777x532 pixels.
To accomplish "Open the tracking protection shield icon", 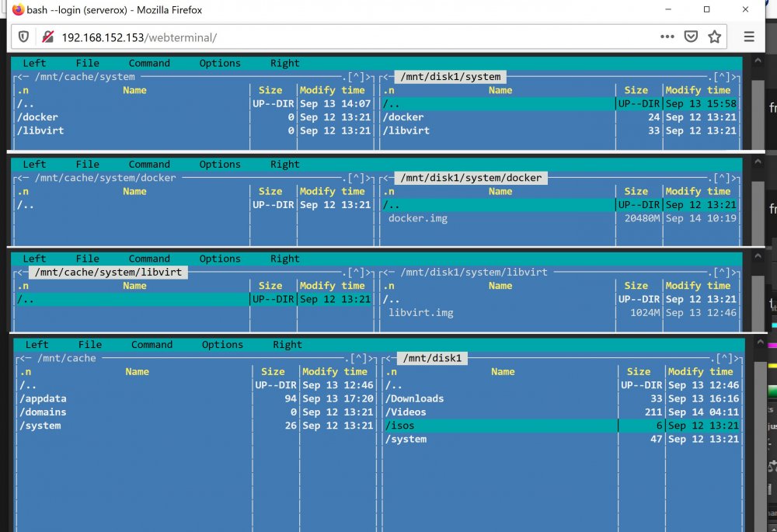I will tap(23, 37).
